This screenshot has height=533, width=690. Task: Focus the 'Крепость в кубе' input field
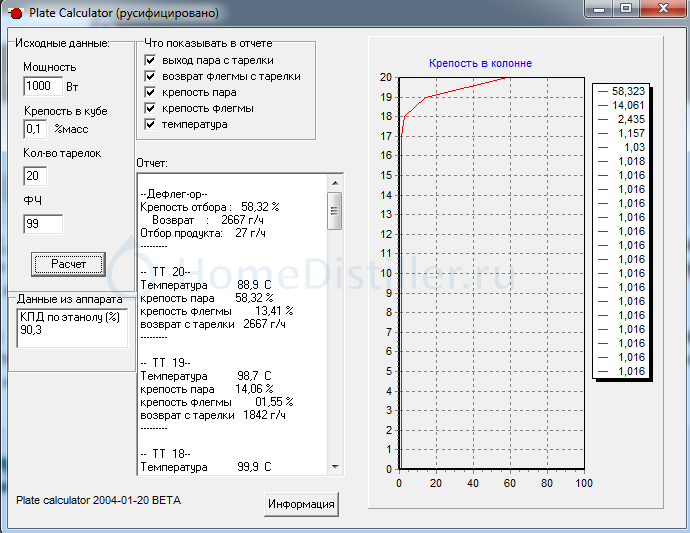[x=35, y=129]
